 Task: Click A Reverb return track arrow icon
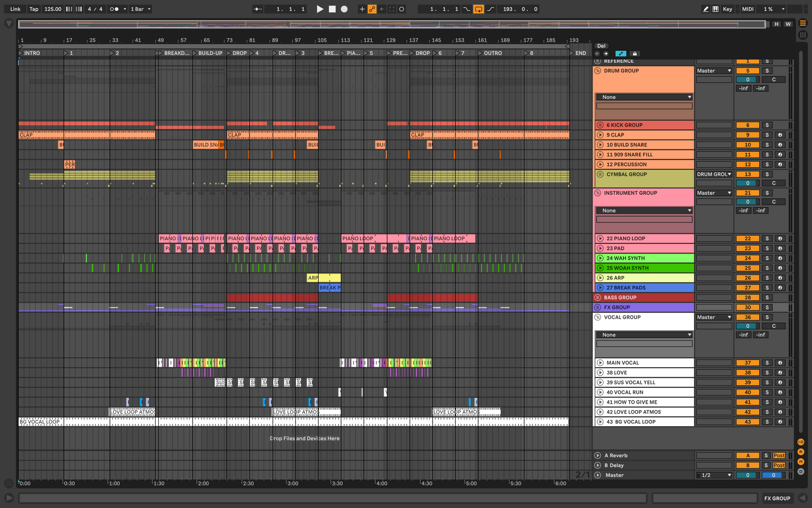point(598,456)
